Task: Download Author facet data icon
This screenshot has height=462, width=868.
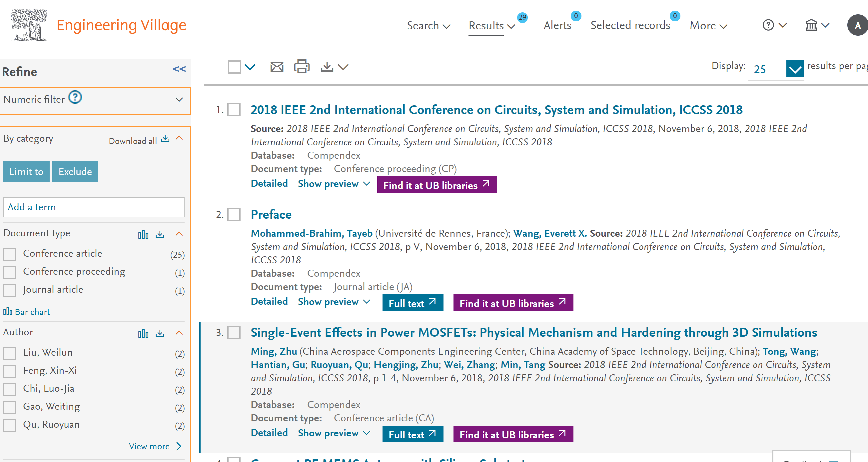Action: point(160,333)
